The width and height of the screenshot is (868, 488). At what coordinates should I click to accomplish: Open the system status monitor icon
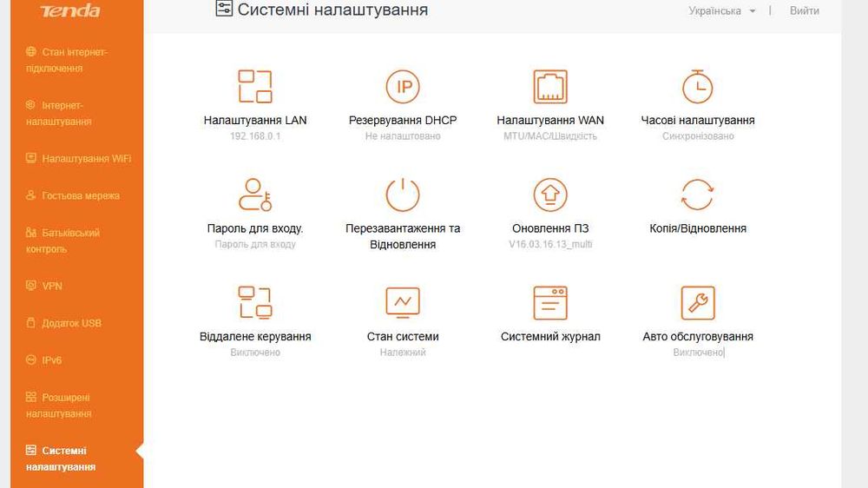403,302
